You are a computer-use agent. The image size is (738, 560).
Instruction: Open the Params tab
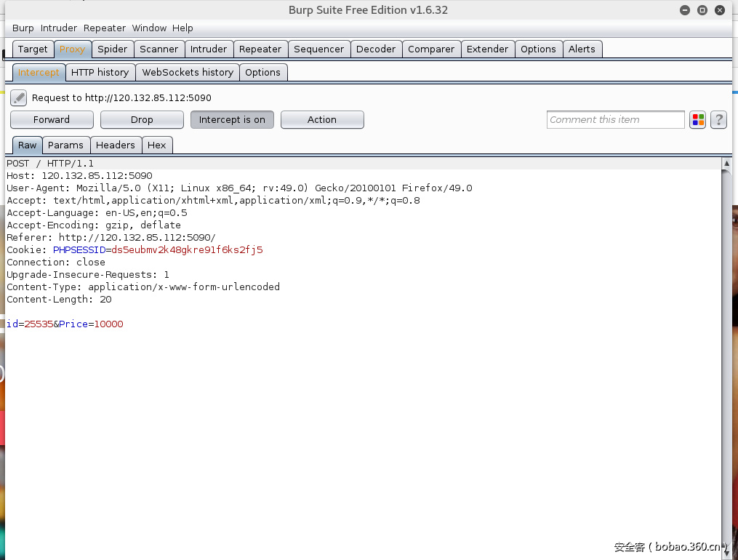coord(66,145)
